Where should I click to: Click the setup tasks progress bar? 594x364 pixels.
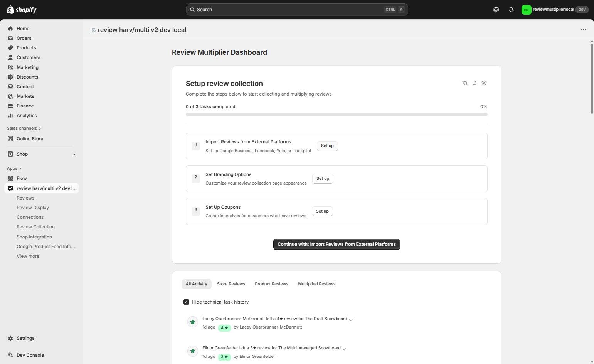pyautogui.click(x=336, y=114)
